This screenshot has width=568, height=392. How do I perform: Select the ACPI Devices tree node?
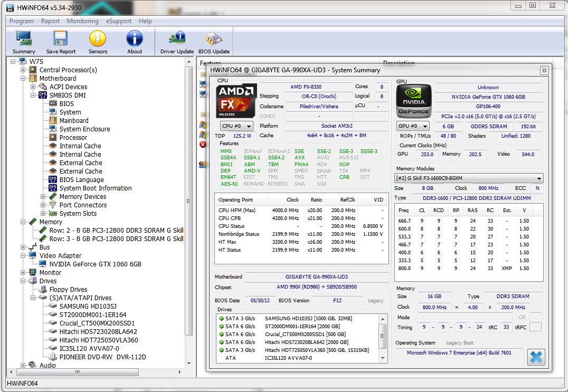click(x=68, y=87)
